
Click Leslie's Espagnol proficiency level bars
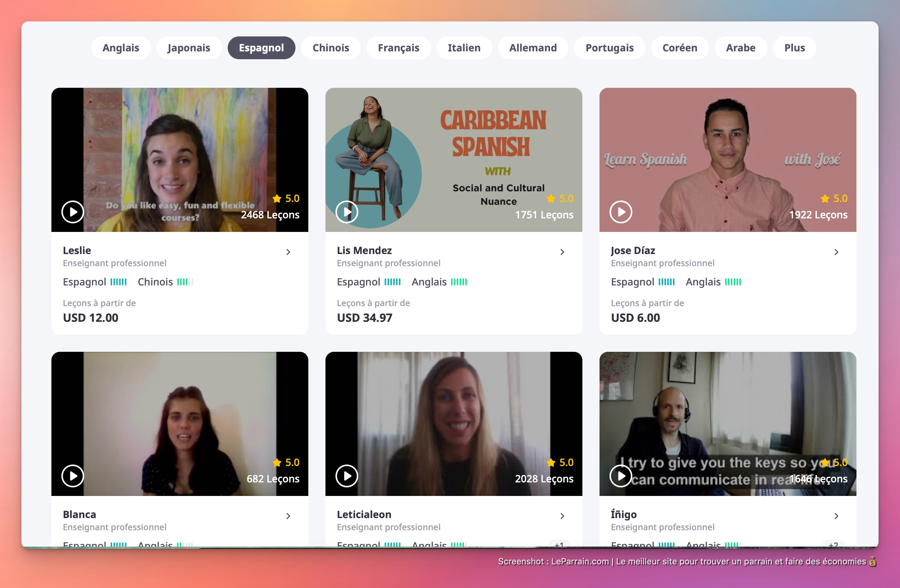118,282
